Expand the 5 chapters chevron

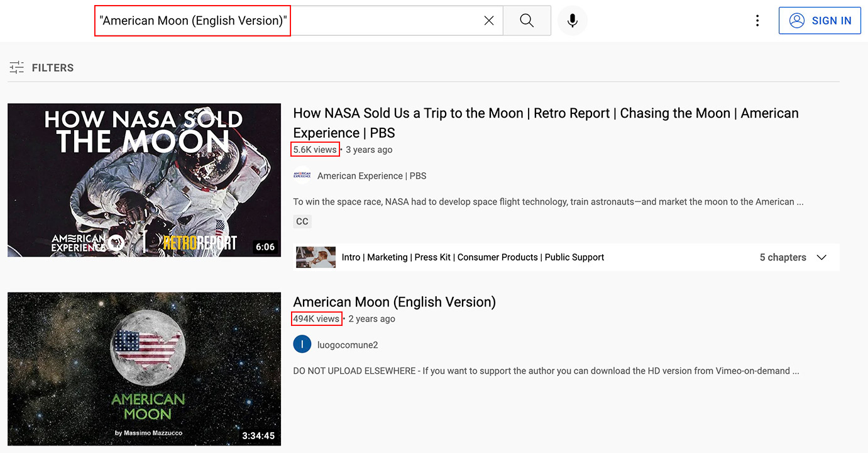click(x=821, y=257)
